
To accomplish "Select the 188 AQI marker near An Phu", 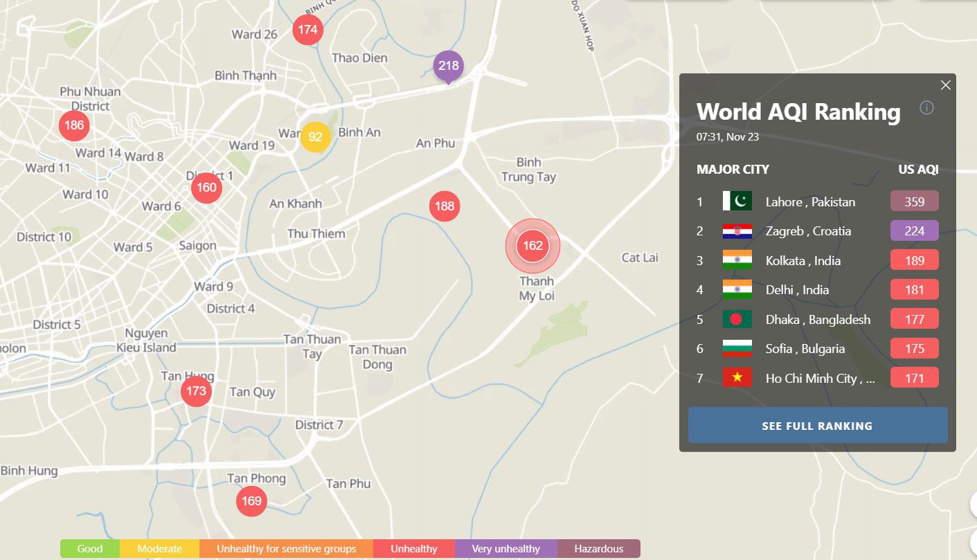I will coord(445,206).
